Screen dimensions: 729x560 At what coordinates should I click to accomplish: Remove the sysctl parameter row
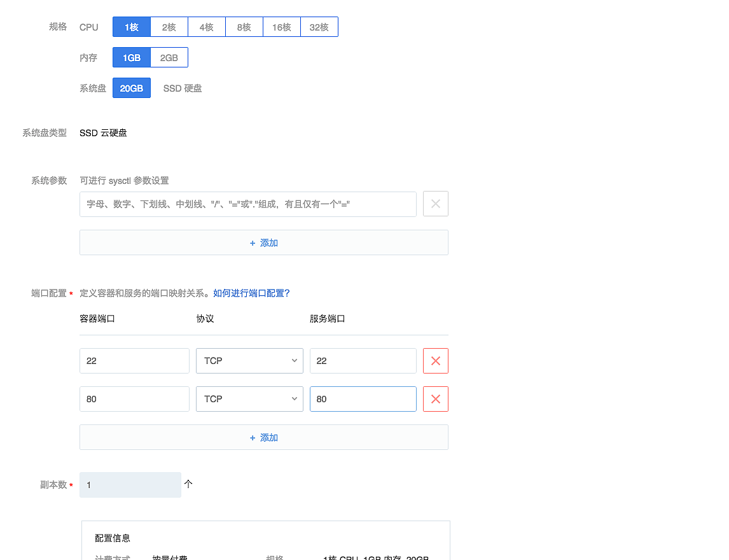tap(435, 204)
